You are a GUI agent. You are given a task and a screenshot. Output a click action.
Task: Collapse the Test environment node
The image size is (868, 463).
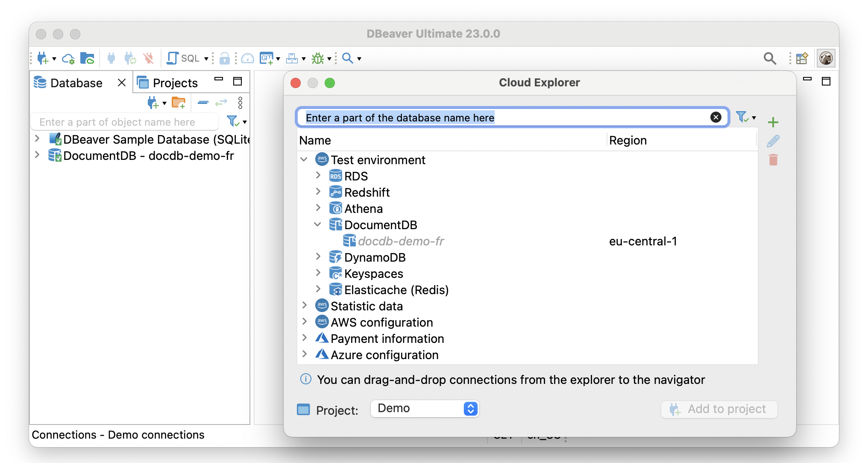[304, 159]
